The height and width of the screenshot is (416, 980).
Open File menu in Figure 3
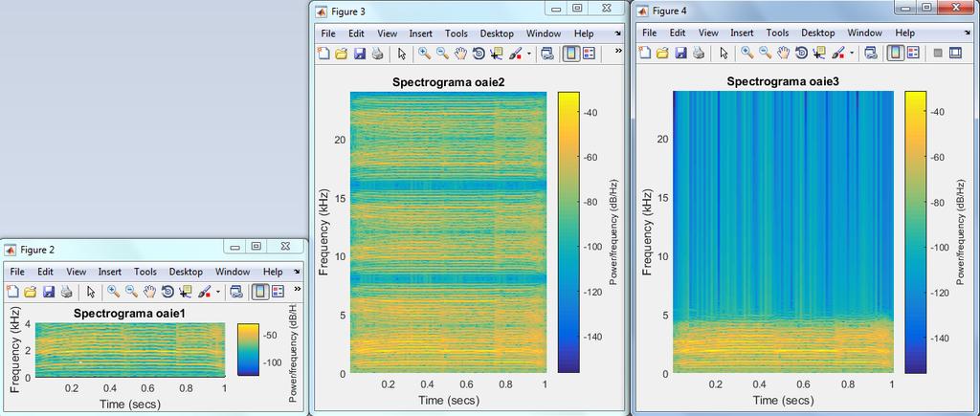328,33
